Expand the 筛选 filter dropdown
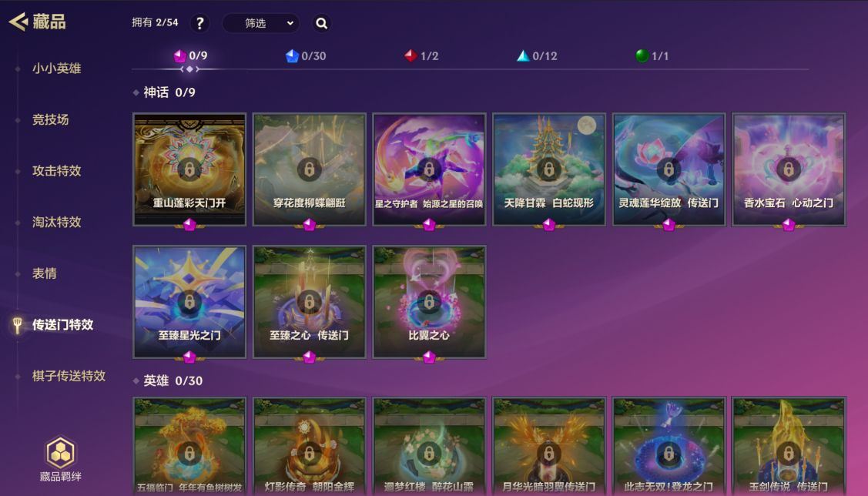The width and height of the screenshot is (868, 496). pyautogui.click(x=261, y=23)
